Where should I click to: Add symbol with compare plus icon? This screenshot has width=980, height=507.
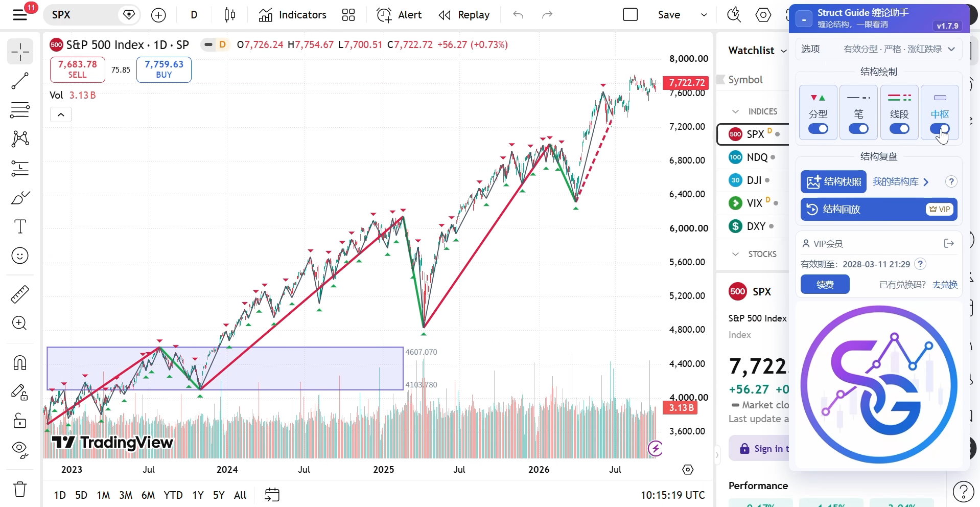159,15
